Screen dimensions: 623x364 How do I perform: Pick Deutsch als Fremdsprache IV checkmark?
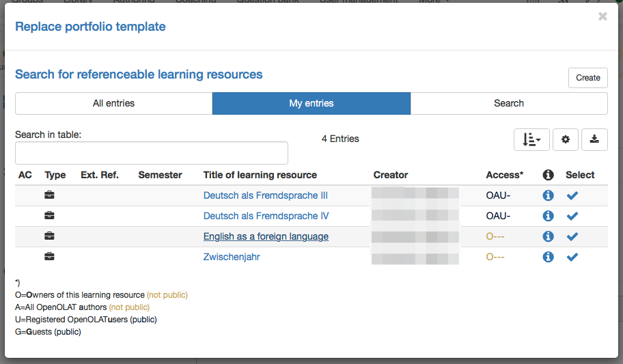(x=572, y=216)
